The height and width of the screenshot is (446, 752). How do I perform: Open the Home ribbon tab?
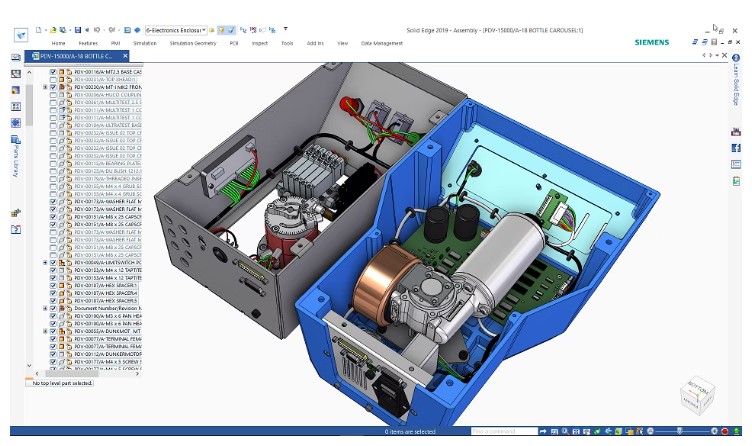pos(59,43)
